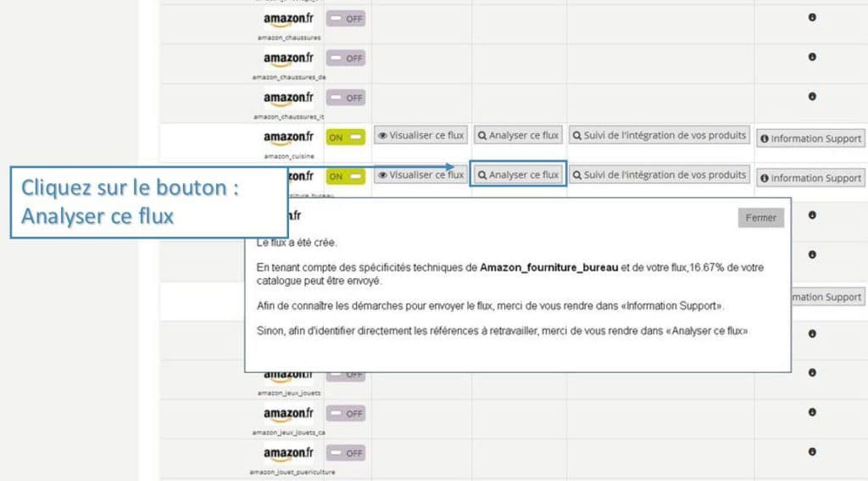Screen dimensions: 868x481
Task: Click the amazon.fr logo above amazon_cuisine
Action: click(x=288, y=138)
